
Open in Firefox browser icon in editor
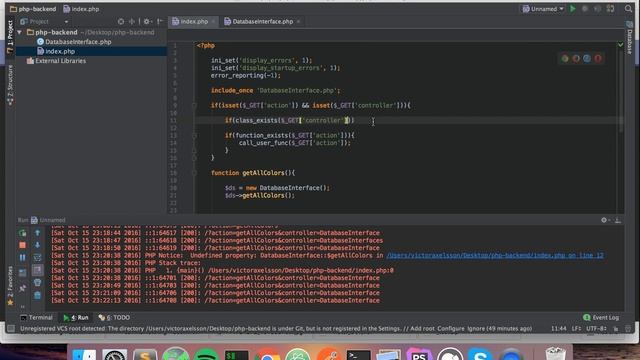click(x=576, y=58)
